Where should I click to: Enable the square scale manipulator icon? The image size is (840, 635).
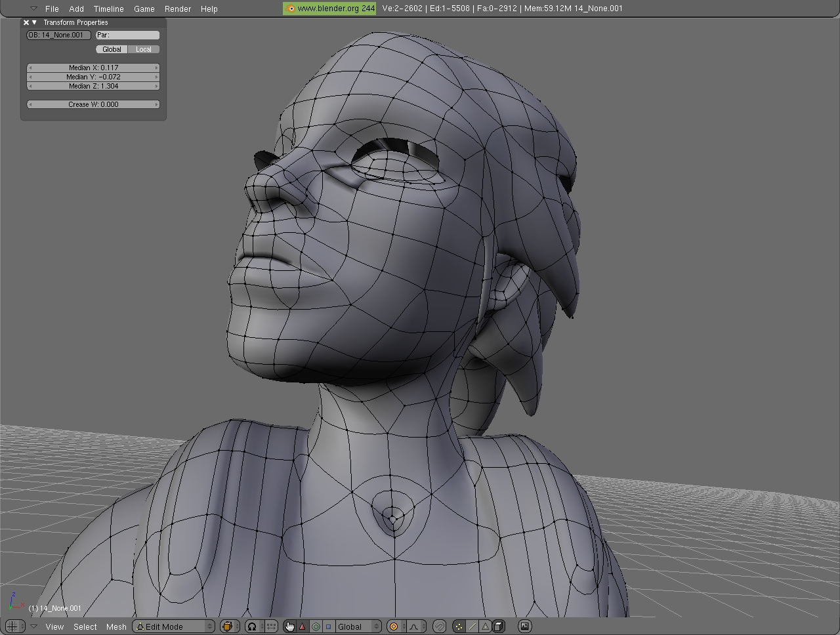(329, 626)
